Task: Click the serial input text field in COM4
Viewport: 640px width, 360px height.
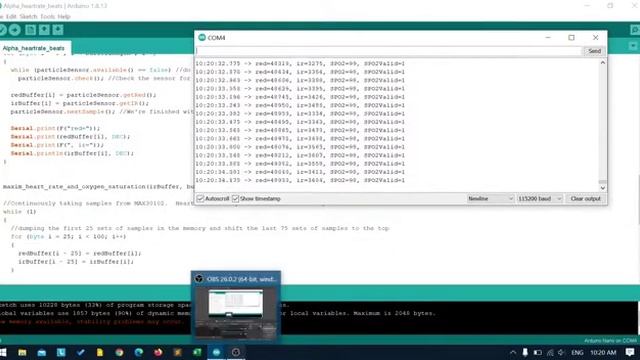Action: coord(389,51)
